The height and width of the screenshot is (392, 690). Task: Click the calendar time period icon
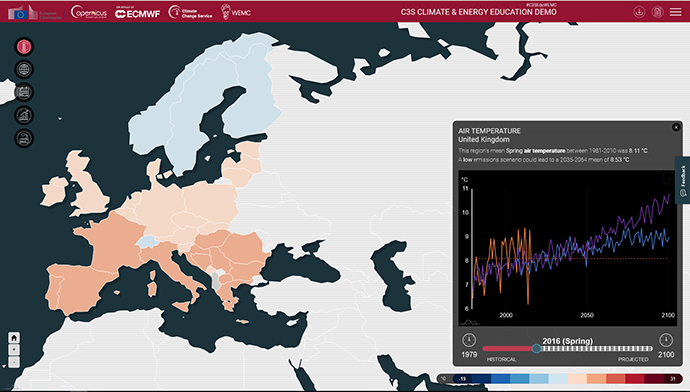[x=24, y=92]
